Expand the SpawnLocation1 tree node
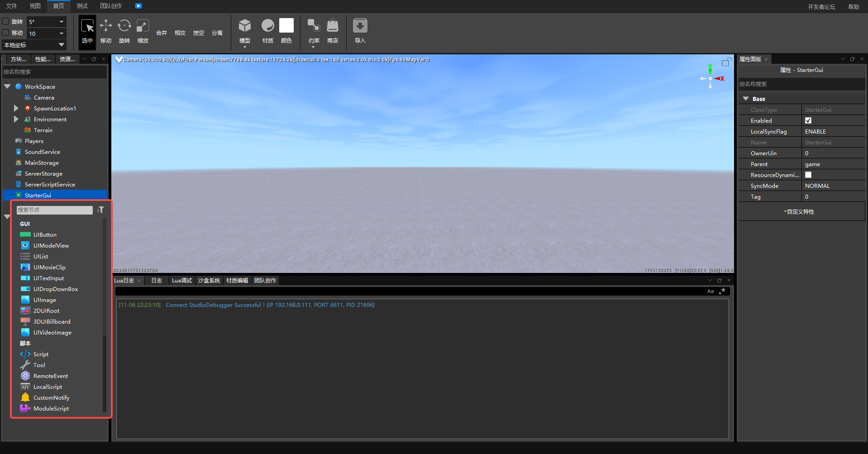The image size is (868, 454). pos(16,108)
